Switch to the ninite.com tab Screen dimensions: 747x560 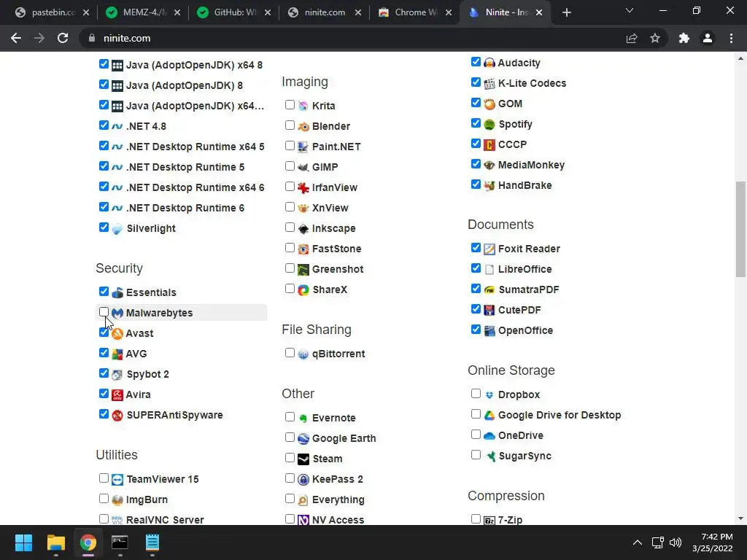(x=325, y=12)
